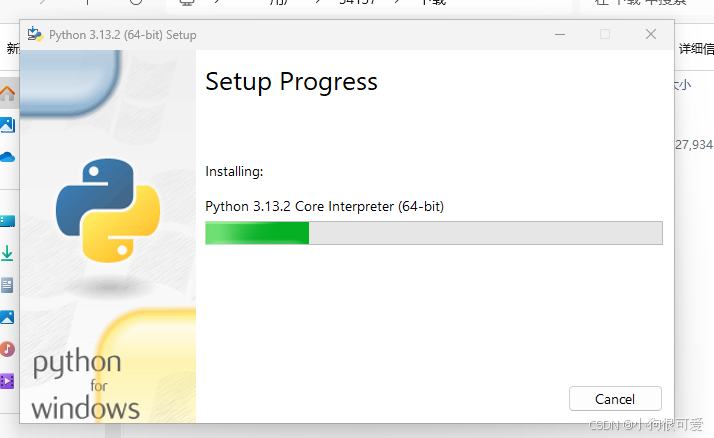Sort by the 大小 size column
Image resolution: width=714 pixels, height=438 pixels.
682,85
